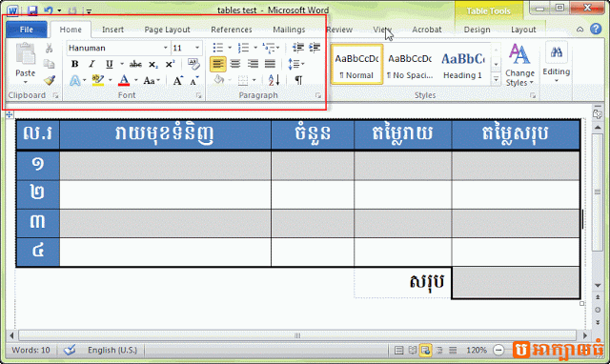610x364 pixels.
Task: Apply the No Spacing style
Action: (x=410, y=64)
